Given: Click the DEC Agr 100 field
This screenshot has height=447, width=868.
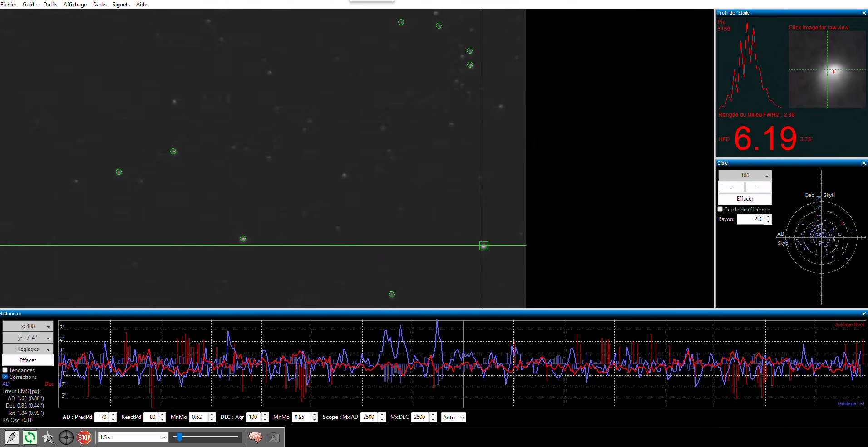Looking at the screenshot, I should tap(253, 418).
